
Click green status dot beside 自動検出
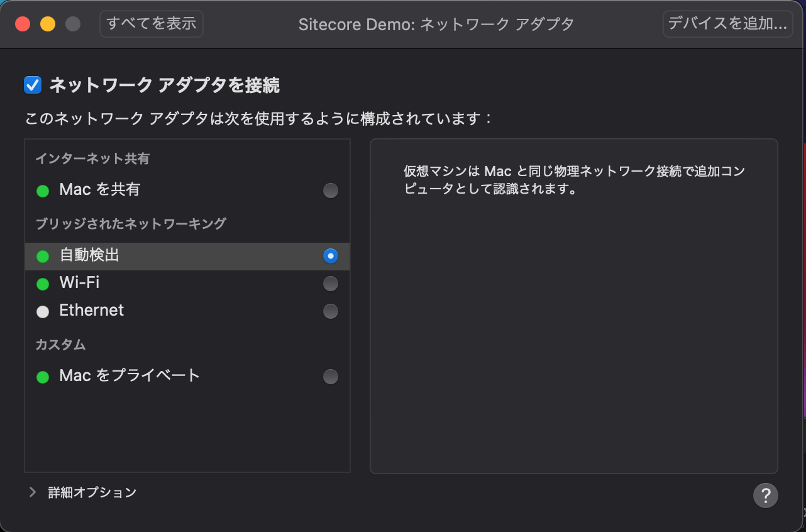(x=43, y=257)
